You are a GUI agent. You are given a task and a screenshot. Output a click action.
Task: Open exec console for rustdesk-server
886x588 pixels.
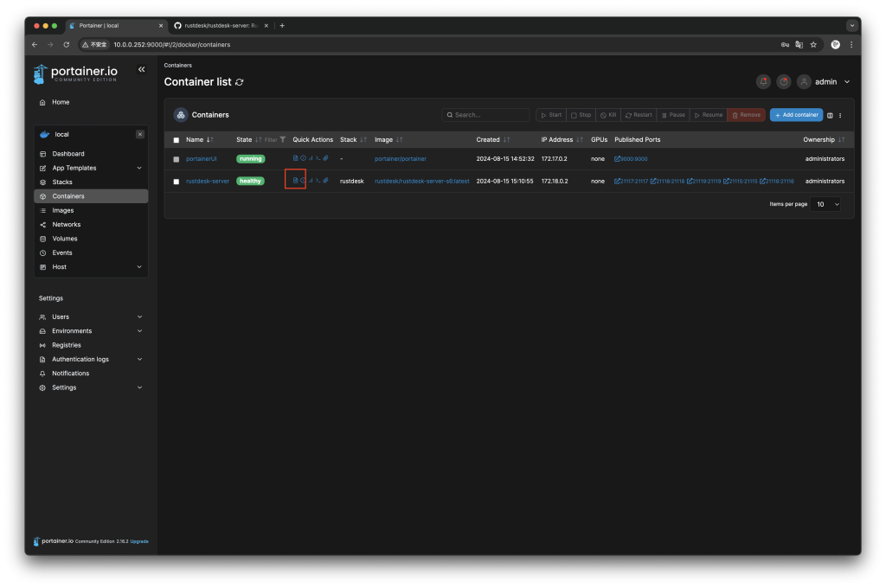coord(318,181)
